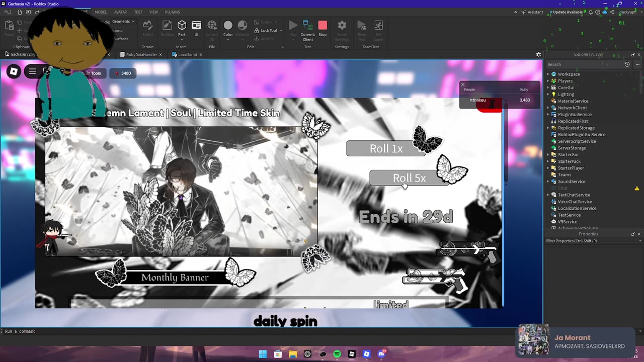Click the Roll 1x button
Viewport: 644px width, 362px height.
[386, 148]
